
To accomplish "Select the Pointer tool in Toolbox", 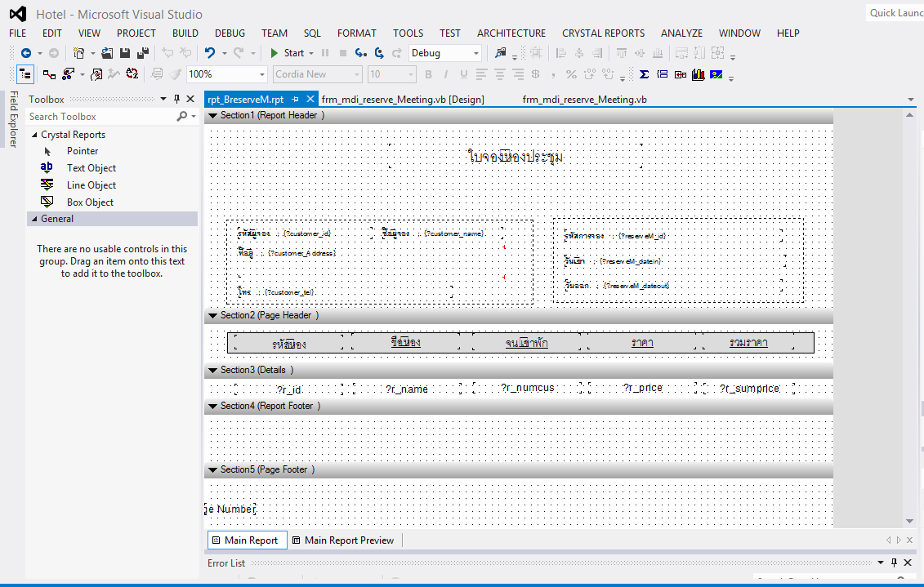I will pos(83,151).
